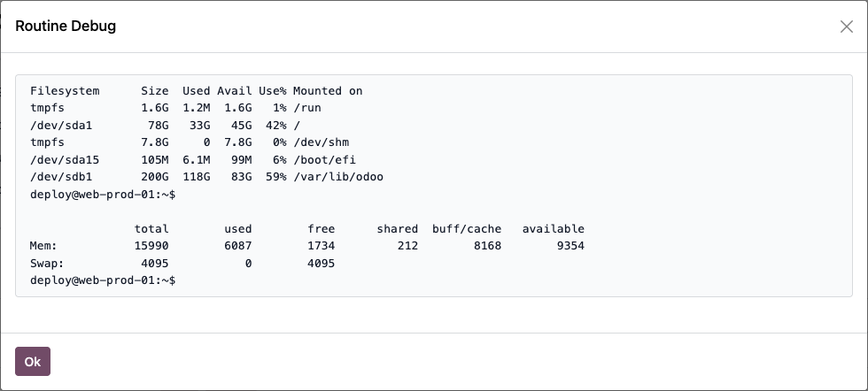Click the 'Swap:' row label
Viewport: 868px width, 391px height.
(x=47, y=264)
